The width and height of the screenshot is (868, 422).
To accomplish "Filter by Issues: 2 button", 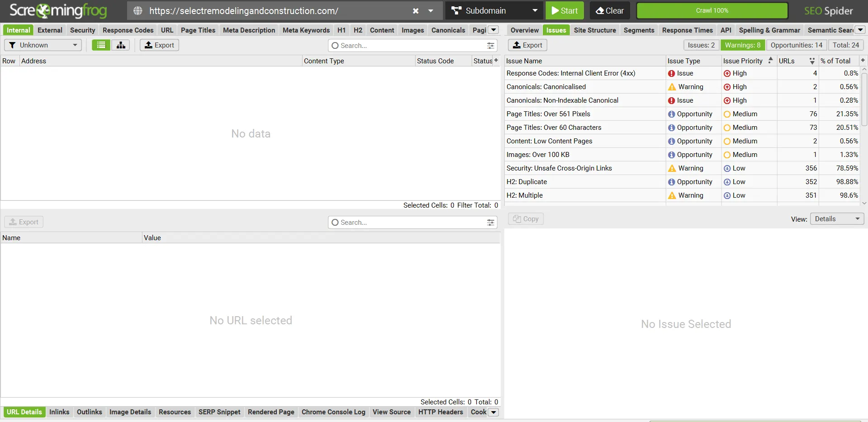I will (x=701, y=45).
